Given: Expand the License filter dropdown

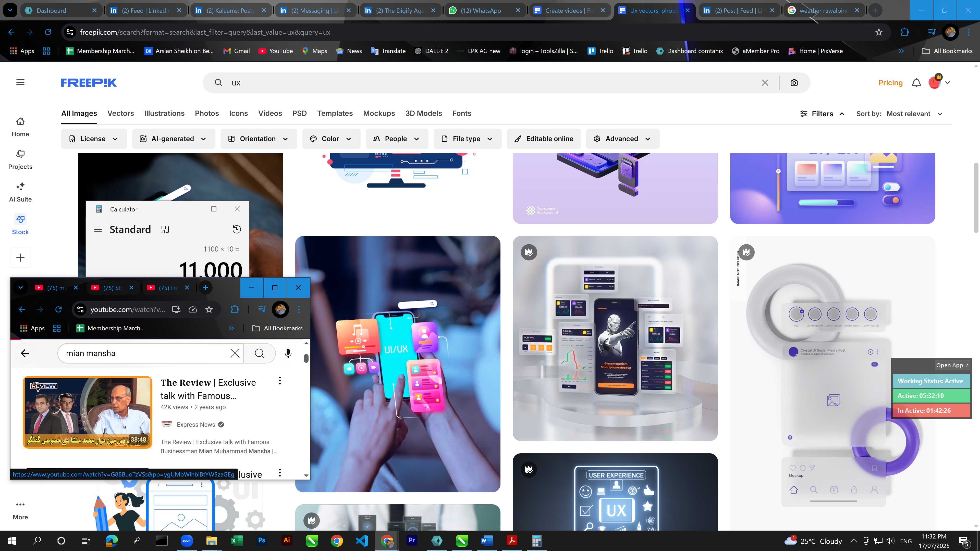Looking at the screenshot, I should [x=94, y=139].
